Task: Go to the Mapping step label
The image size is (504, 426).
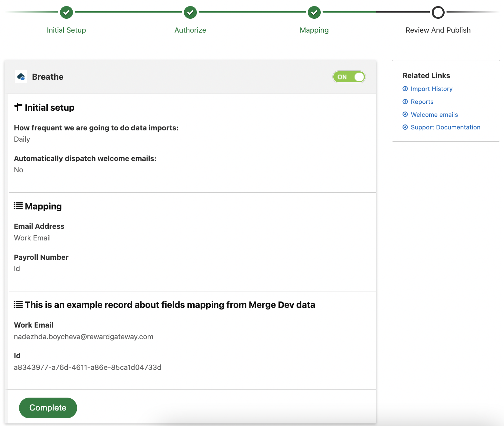Action: click(314, 30)
